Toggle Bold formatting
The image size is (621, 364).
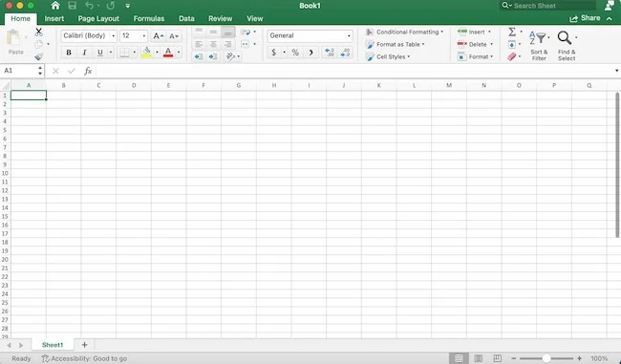pyautogui.click(x=69, y=53)
